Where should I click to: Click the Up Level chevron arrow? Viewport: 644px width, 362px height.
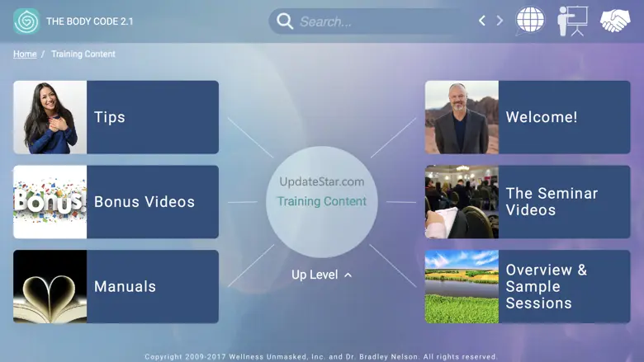348,275
